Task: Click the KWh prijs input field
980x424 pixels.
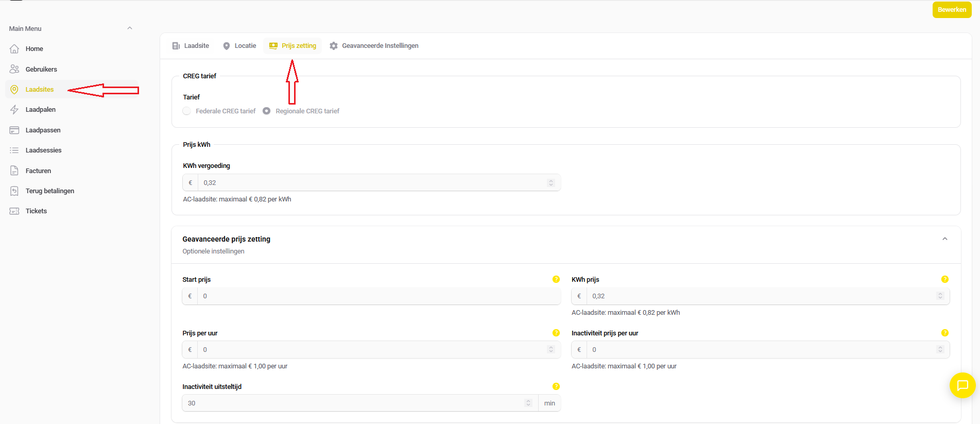Action: point(761,296)
